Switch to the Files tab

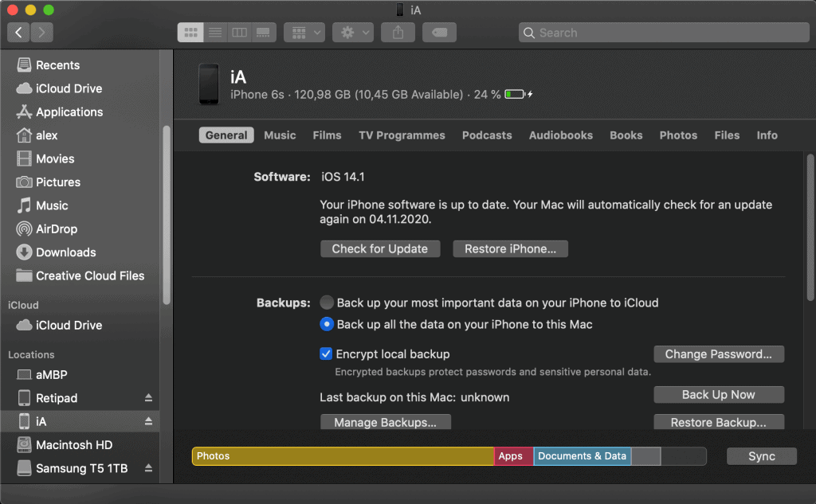coord(727,135)
